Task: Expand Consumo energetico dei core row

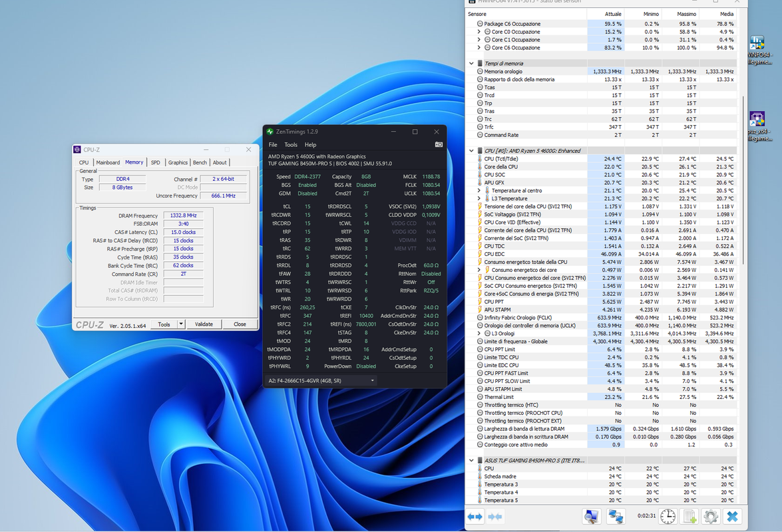Action: [479, 269]
